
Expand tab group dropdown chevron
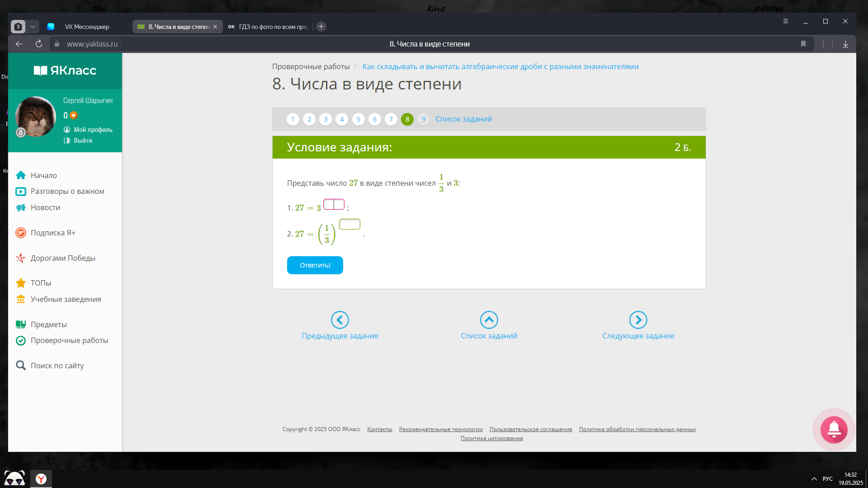pos(33,27)
